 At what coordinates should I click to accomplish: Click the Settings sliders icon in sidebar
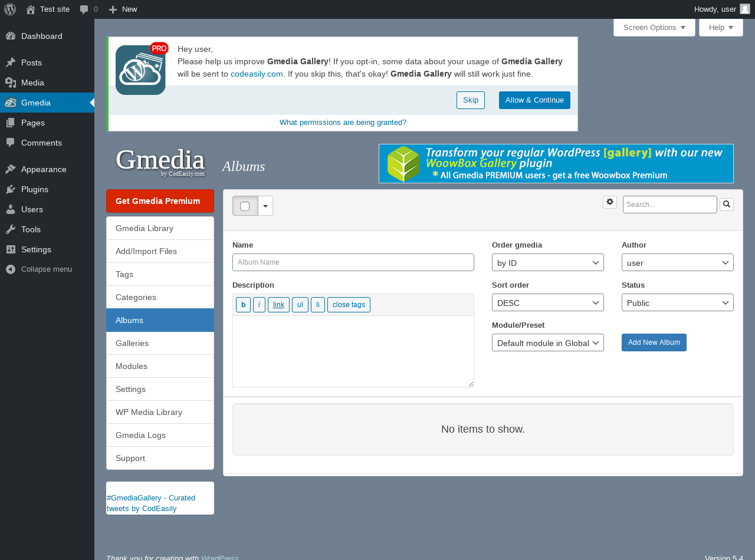point(11,249)
